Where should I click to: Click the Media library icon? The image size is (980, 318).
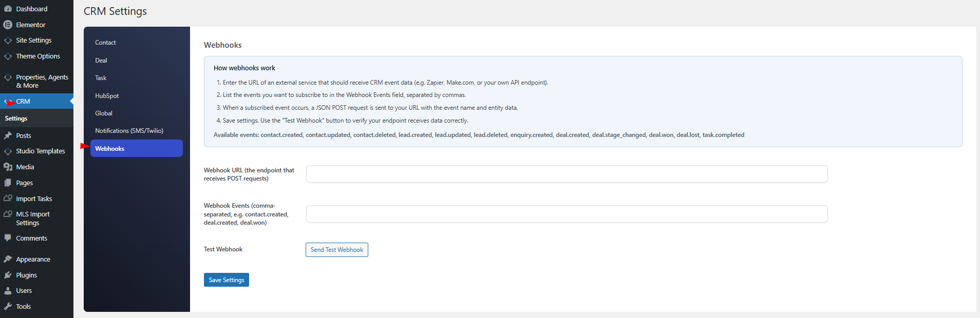pyautogui.click(x=8, y=167)
